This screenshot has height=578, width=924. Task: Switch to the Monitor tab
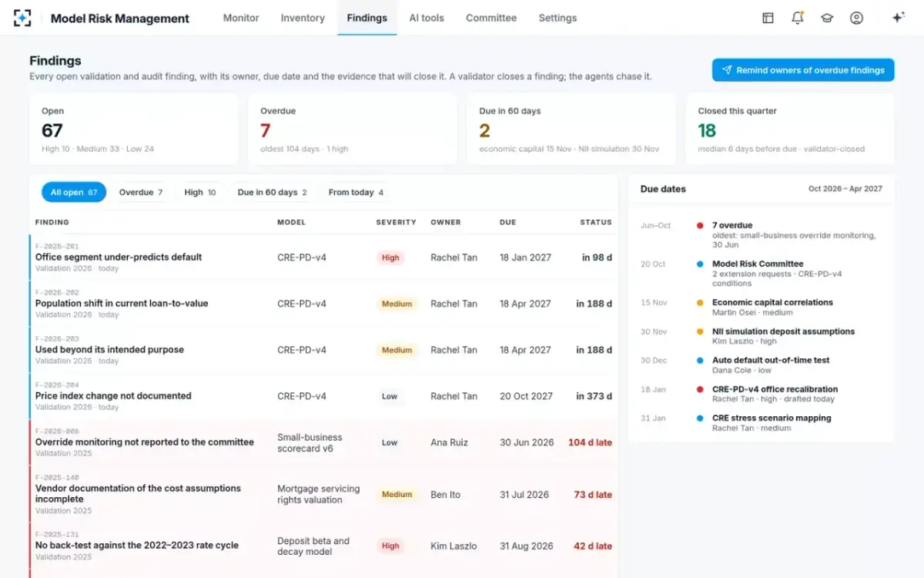pos(241,18)
